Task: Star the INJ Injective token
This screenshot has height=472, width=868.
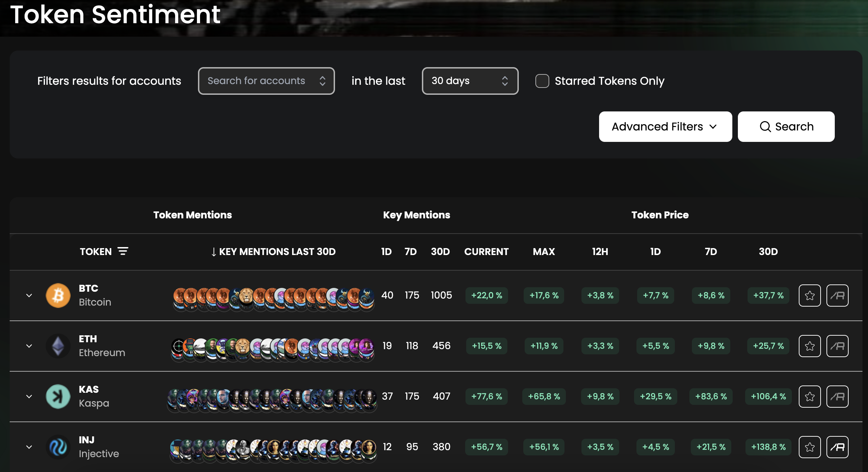Action: pos(810,447)
